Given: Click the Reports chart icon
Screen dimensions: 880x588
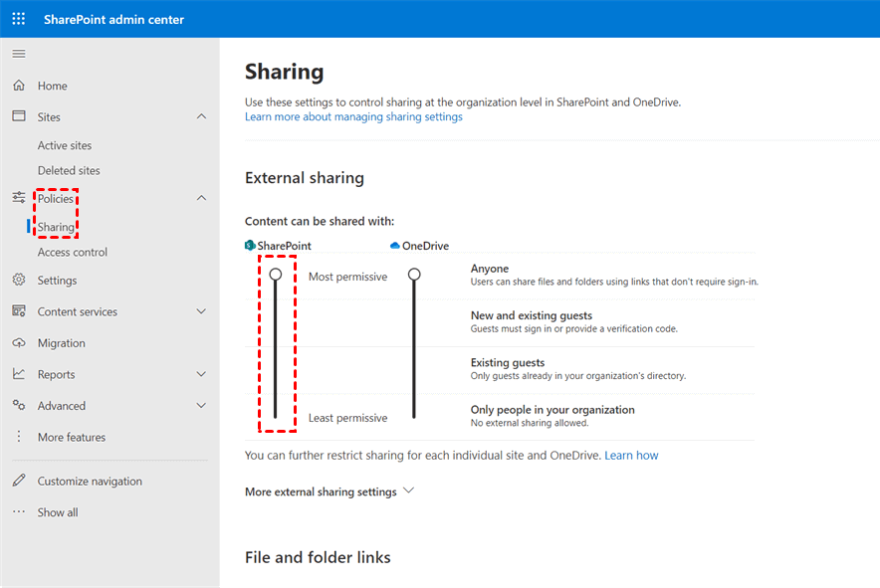Looking at the screenshot, I should 19,374.
